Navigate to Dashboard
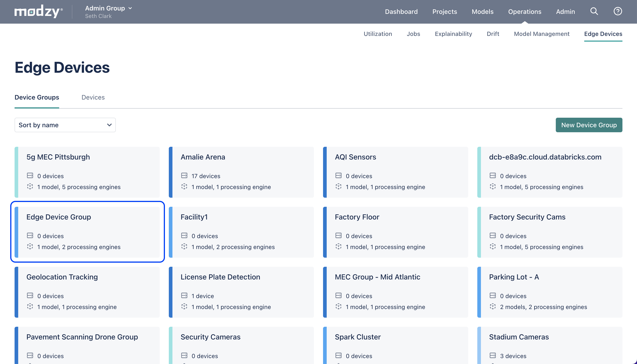This screenshot has height=364, width=637. point(401,12)
